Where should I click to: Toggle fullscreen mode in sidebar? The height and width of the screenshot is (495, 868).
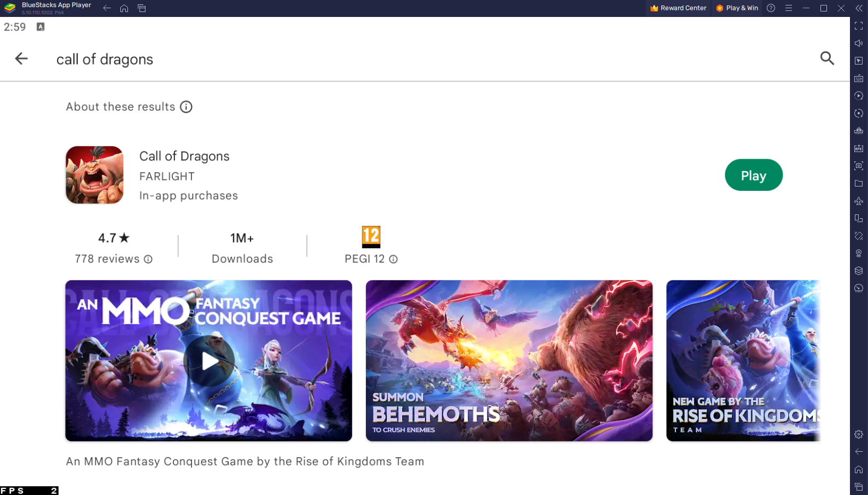click(859, 26)
